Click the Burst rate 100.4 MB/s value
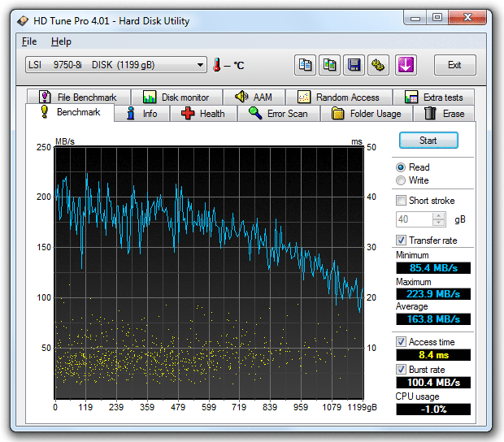The height and width of the screenshot is (442, 504). point(433,383)
